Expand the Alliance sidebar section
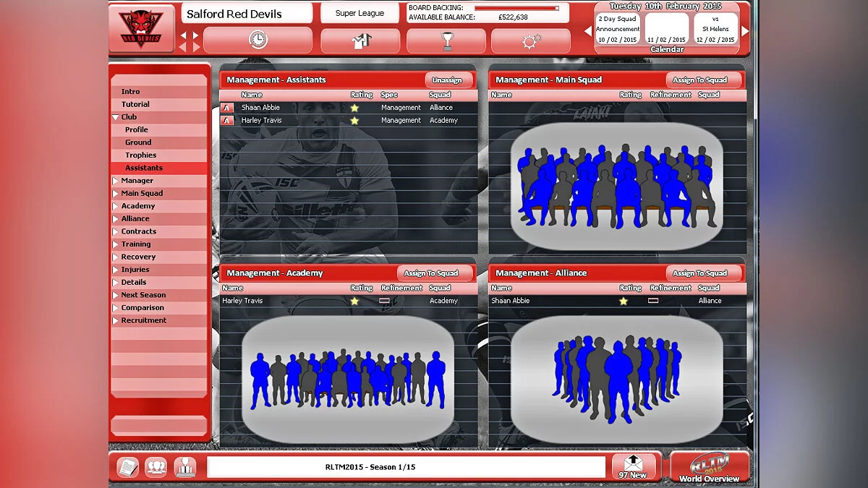This screenshot has height=488, width=868. (115, 219)
